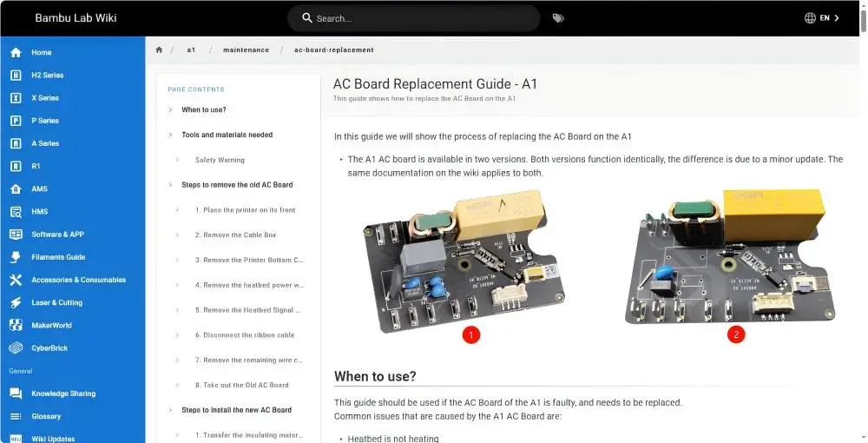Click the Software & APP icon
This screenshot has height=443, width=868.
pos(16,235)
